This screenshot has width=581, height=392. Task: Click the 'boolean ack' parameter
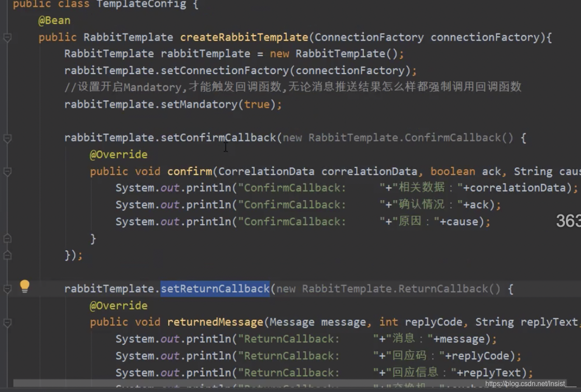(x=466, y=171)
